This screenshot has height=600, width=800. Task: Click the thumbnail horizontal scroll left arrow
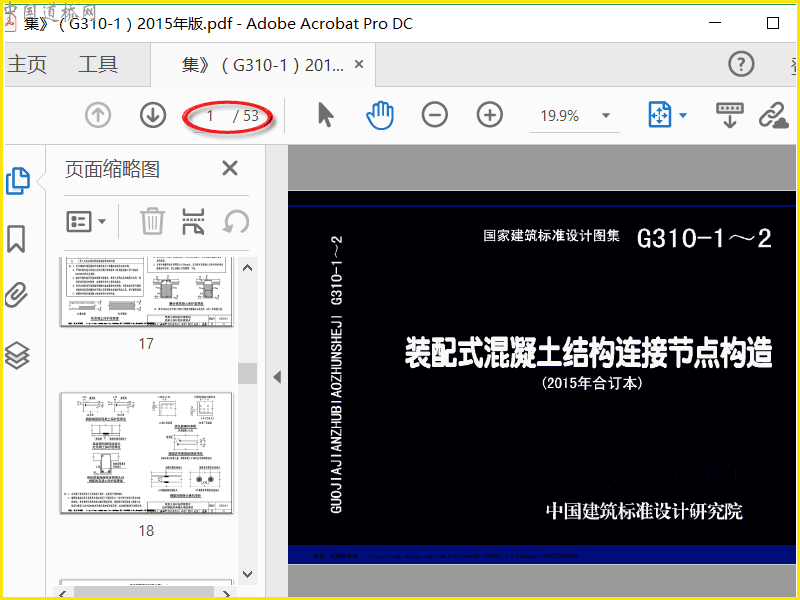[63, 593]
